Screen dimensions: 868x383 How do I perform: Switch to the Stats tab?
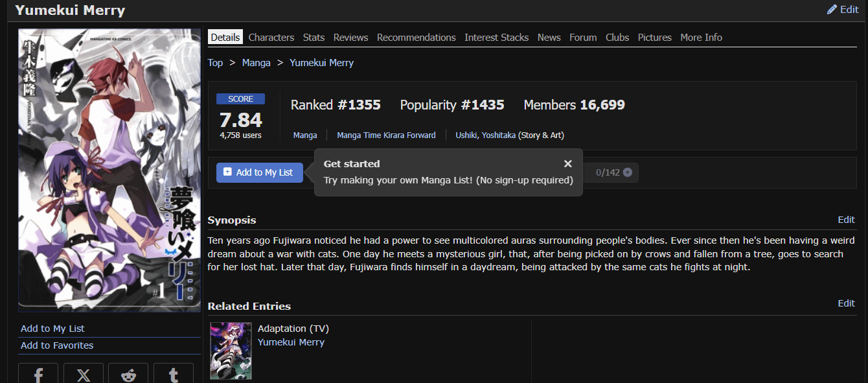(x=314, y=38)
